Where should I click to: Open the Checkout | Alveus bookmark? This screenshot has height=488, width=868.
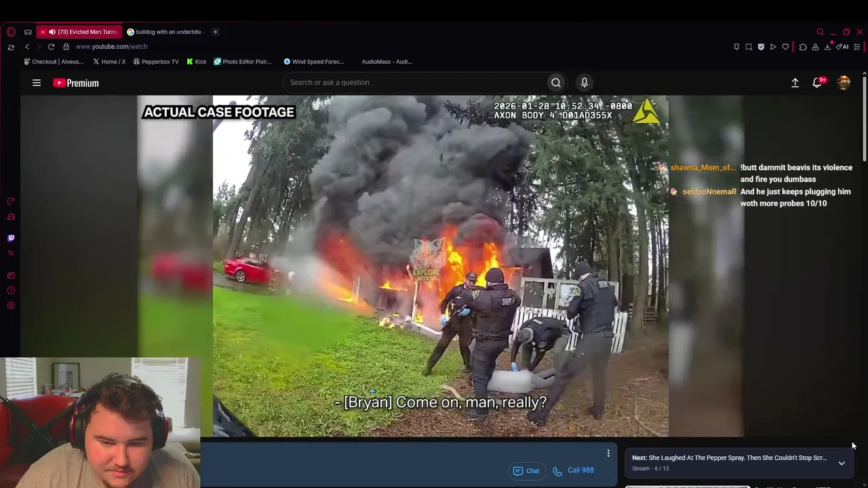click(54, 62)
